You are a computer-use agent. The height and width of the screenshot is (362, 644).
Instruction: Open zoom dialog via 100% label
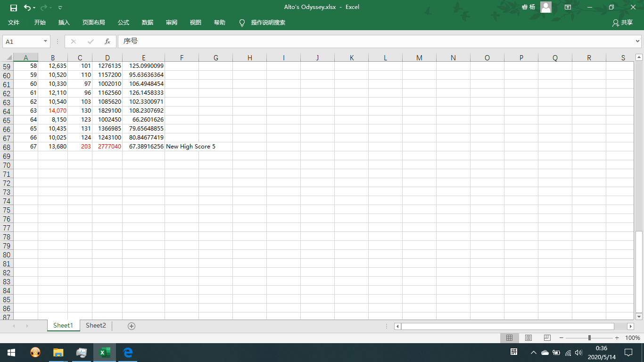[x=632, y=338]
